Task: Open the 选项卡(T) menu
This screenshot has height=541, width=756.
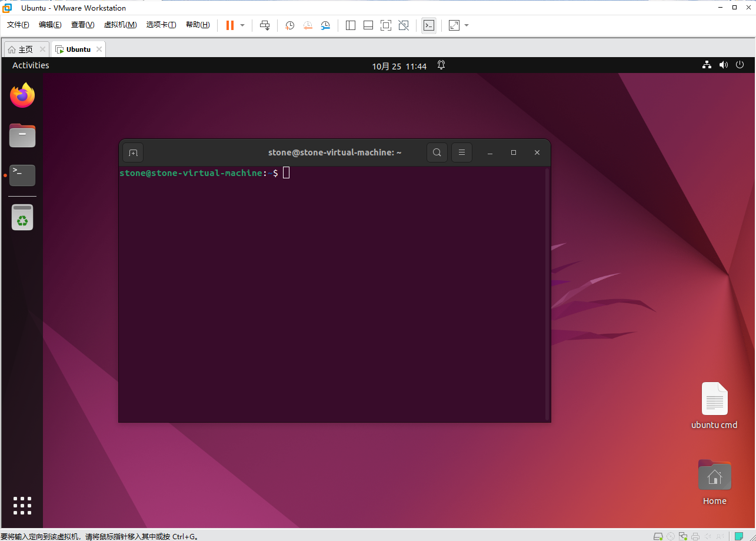Action: (161, 25)
